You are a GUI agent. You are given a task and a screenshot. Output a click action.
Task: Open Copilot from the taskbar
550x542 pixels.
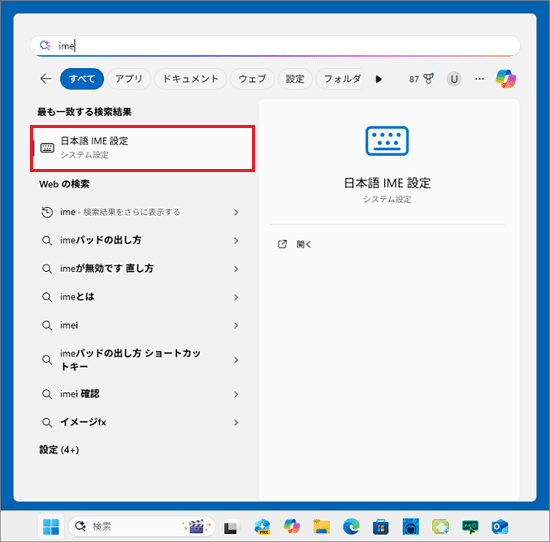pos(292,527)
